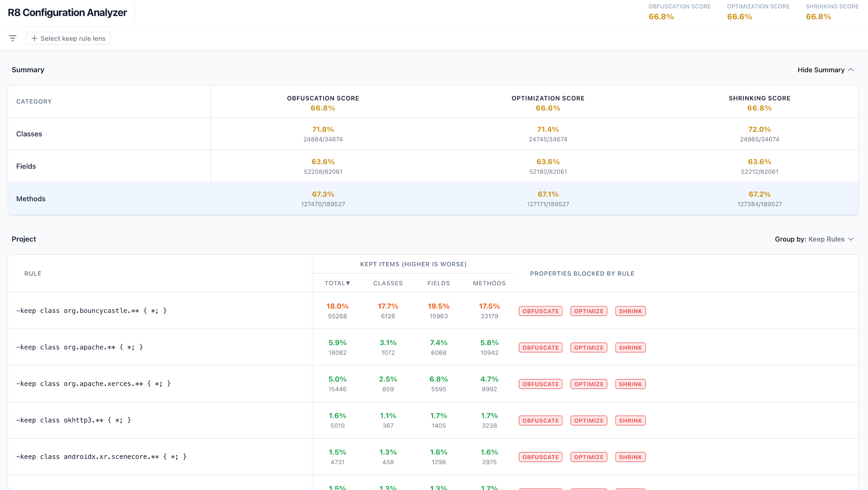Select the androidx.xr.scenecore keep rule

pyautogui.click(x=101, y=457)
